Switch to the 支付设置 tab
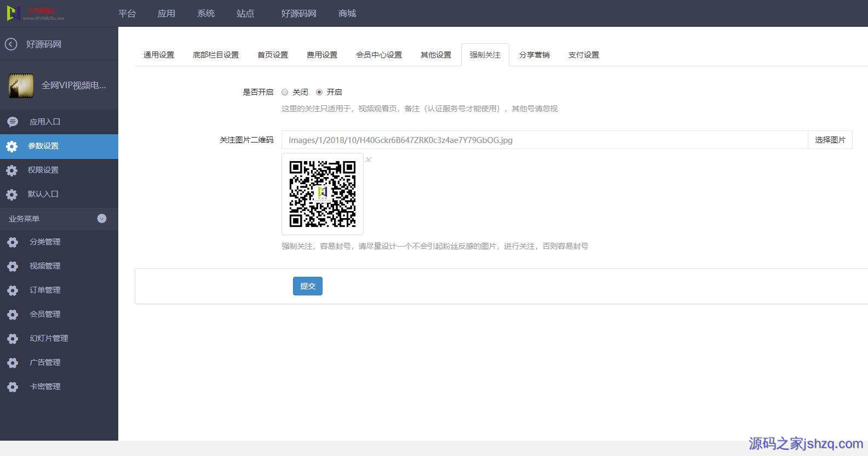The height and width of the screenshot is (456, 868). point(584,55)
